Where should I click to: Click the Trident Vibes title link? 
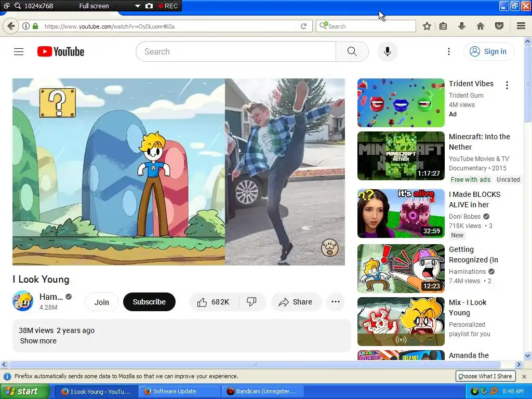(x=471, y=84)
